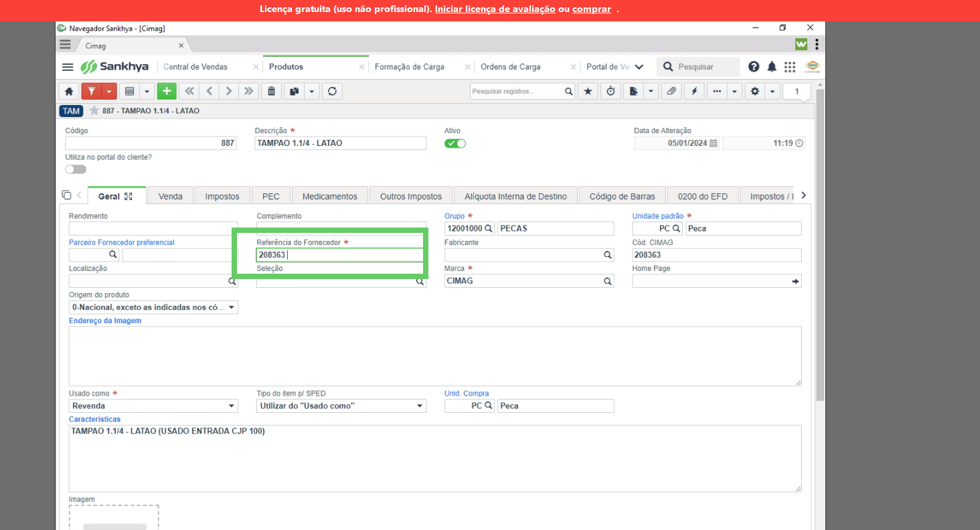Open Alíquota Interna de Destino tab
The height and width of the screenshot is (530, 980).
(x=516, y=196)
